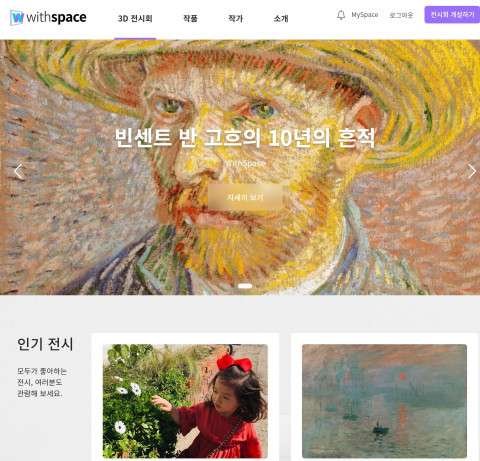Viewport: 480px width, 461px height.
Task: Click the 빈센트 반 고흐의 10년의 흔적 title
Action: point(245,137)
